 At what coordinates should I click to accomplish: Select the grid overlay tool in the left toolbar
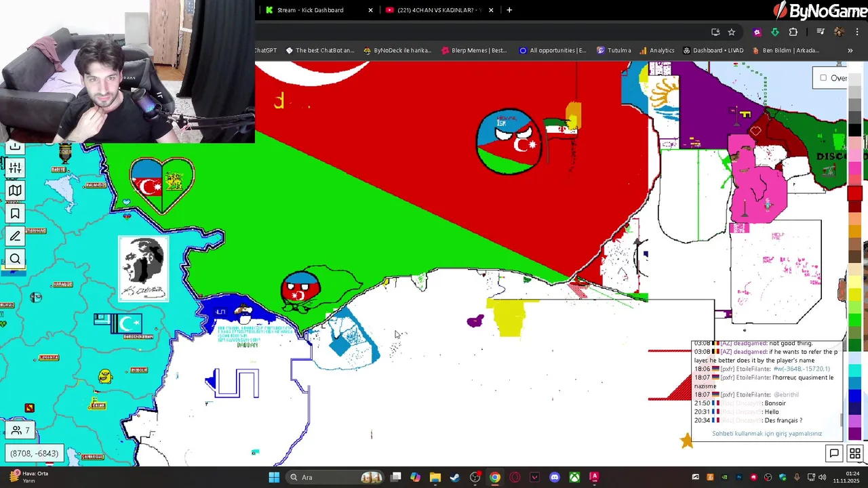pos(15,168)
